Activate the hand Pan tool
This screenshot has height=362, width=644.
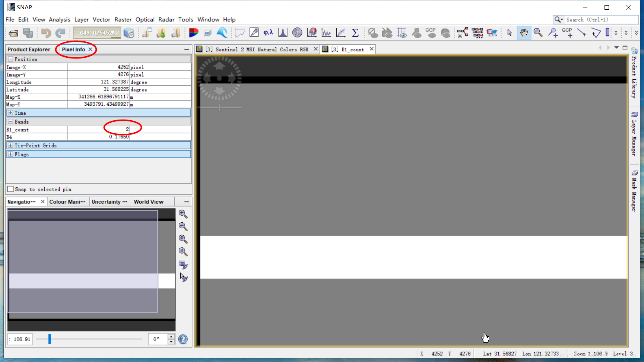524,33
